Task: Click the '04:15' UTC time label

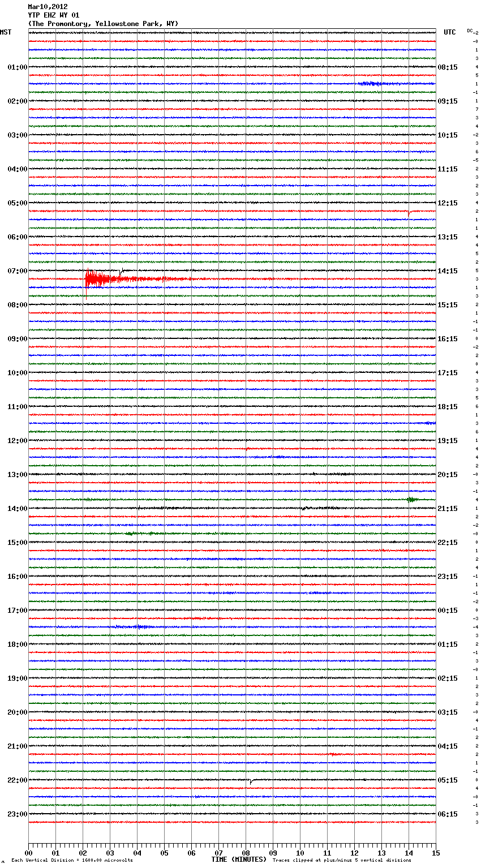Action: (448, 746)
